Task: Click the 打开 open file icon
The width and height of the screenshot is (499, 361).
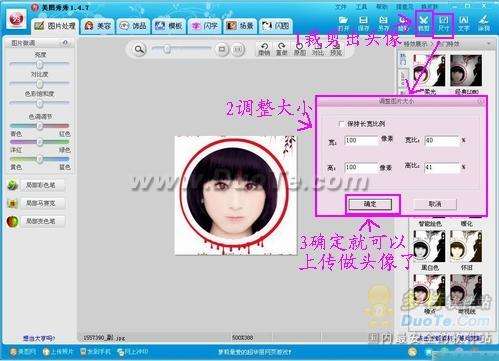Action: (343, 23)
